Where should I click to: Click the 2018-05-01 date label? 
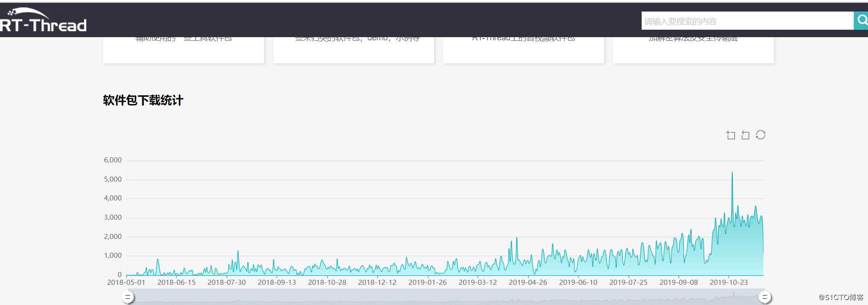pyautogui.click(x=126, y=283)
